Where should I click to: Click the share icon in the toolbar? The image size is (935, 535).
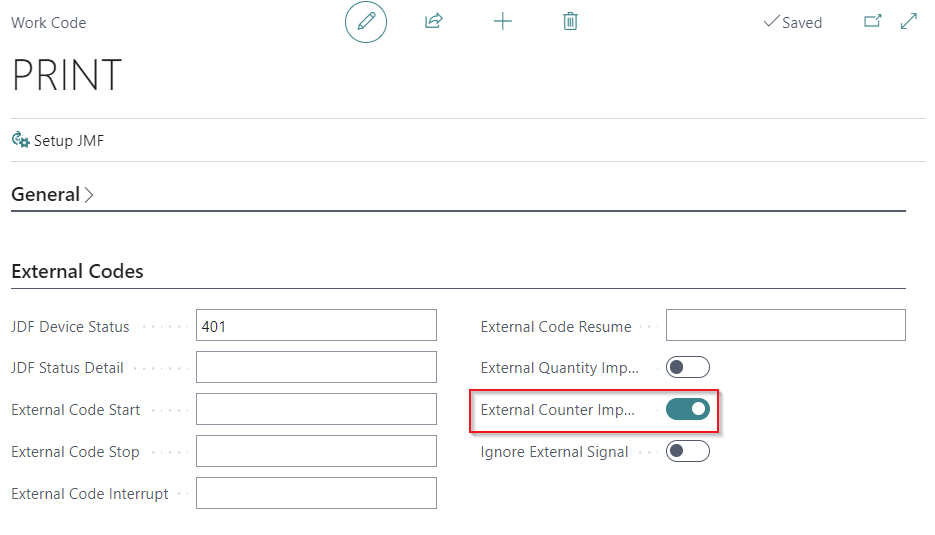point(434,21)
